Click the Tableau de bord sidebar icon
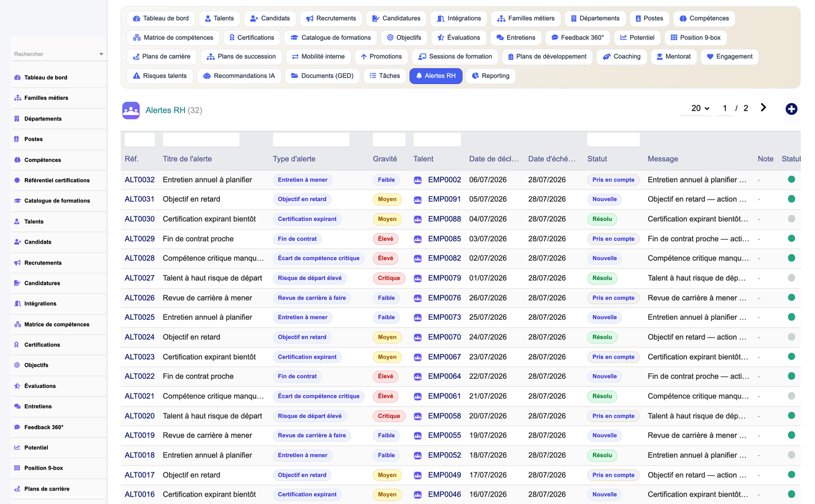 (17, 78)
